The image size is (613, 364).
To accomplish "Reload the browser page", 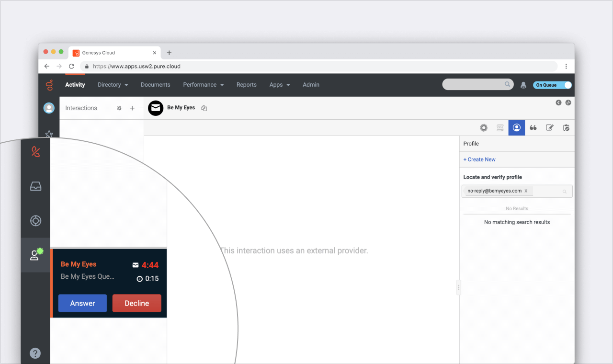I will coord(72,67).
